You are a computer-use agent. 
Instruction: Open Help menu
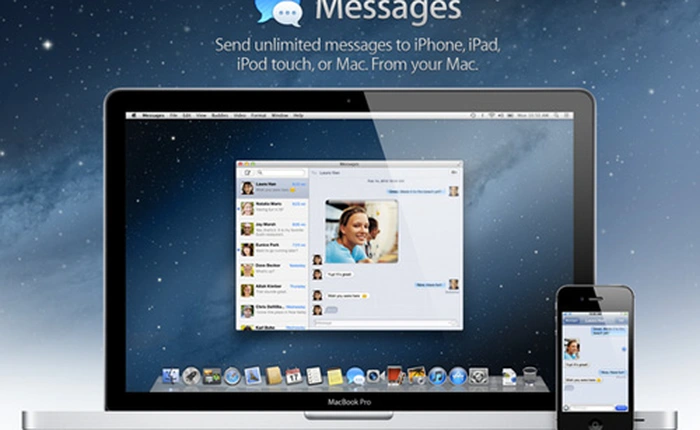coord(298,115)
